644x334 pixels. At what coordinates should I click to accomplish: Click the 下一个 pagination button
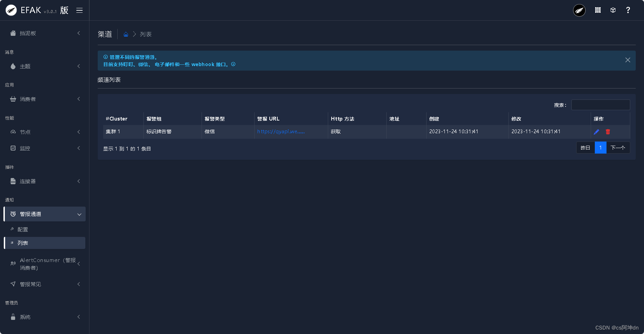point(618,147)
